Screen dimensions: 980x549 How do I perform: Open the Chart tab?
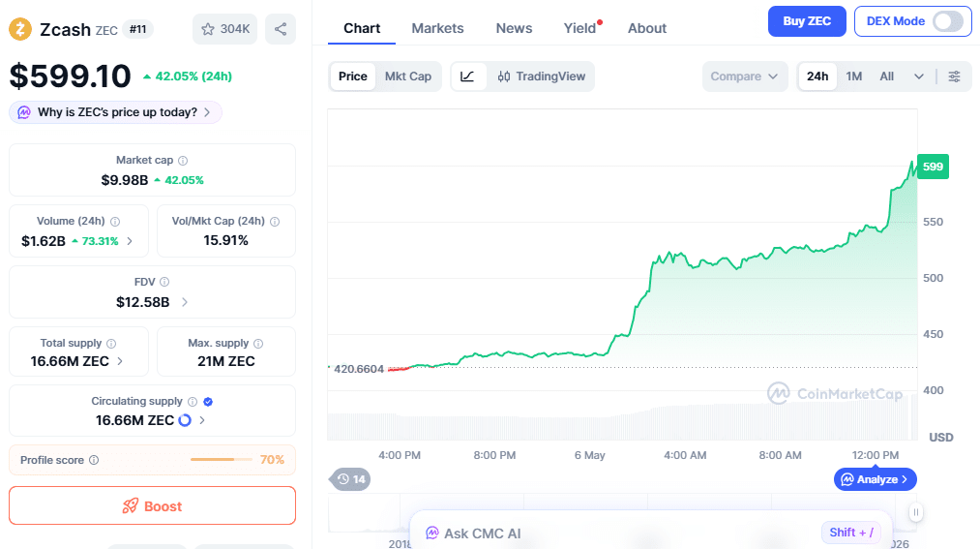(362, 29)
